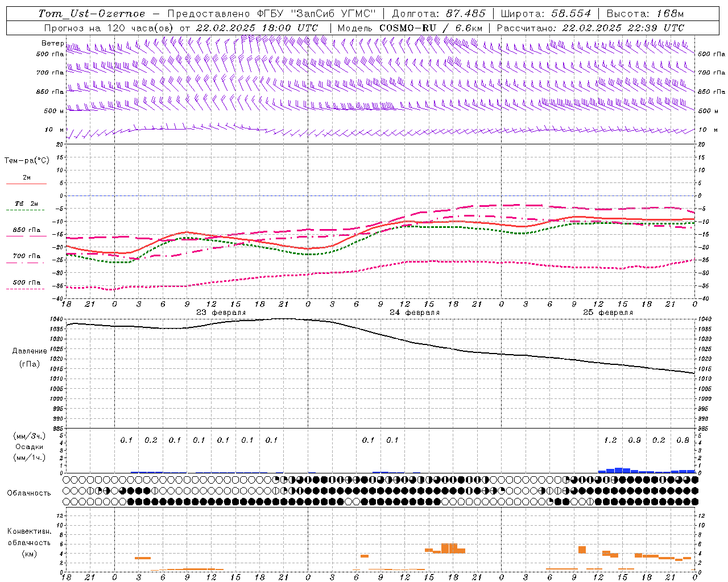Select the model label COSMO-RU / 6.6км
Image resolution: width=728 pixels, height=582 pixels.
[431, 28]
